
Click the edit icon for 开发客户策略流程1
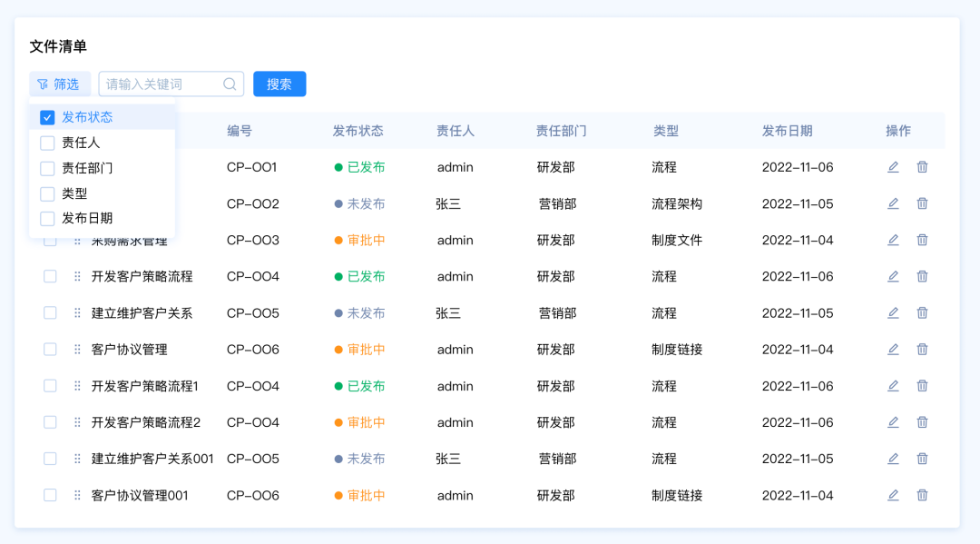tap(893, 386)
